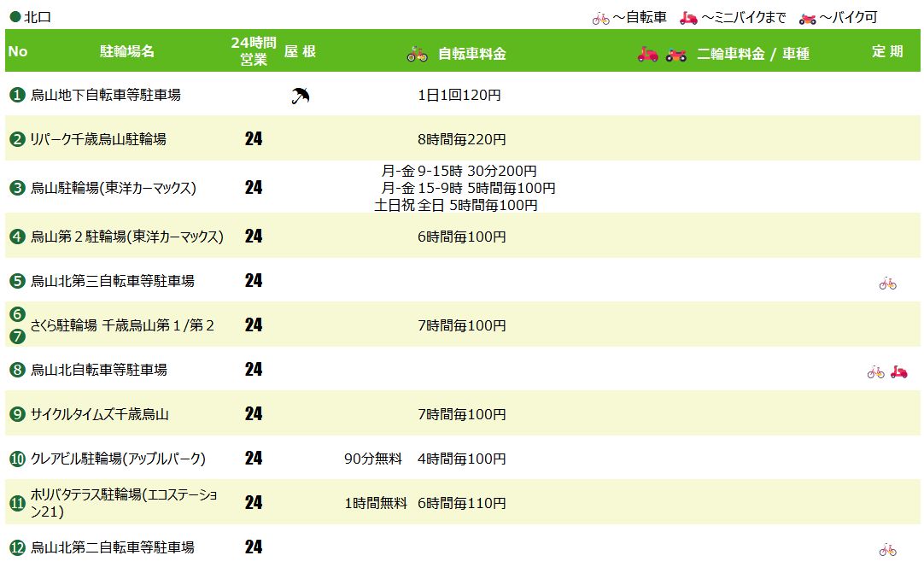
Task: Click the motorcycle icon beside ～バイク可 legend
Action: [807, 18]
